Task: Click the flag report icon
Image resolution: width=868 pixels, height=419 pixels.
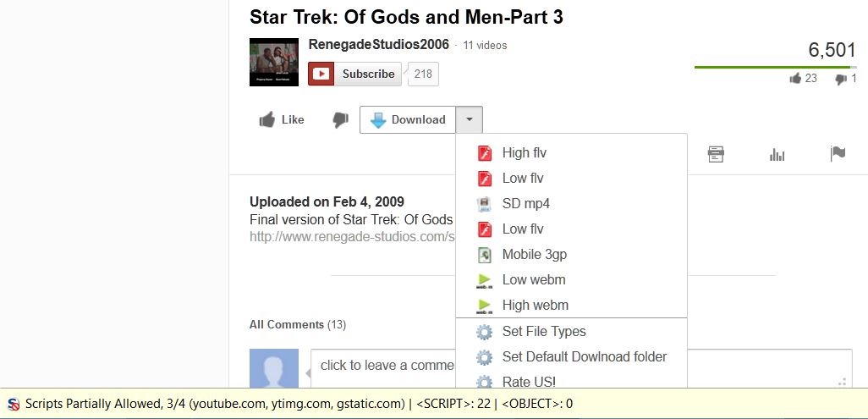Action: [x=838, y=153]
